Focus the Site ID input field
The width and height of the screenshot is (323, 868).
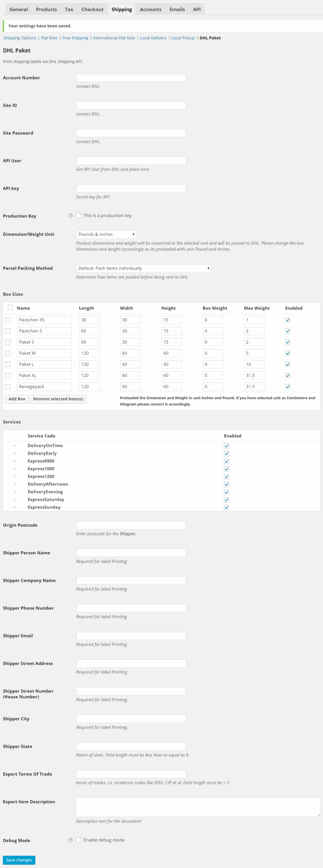(131, 105)
